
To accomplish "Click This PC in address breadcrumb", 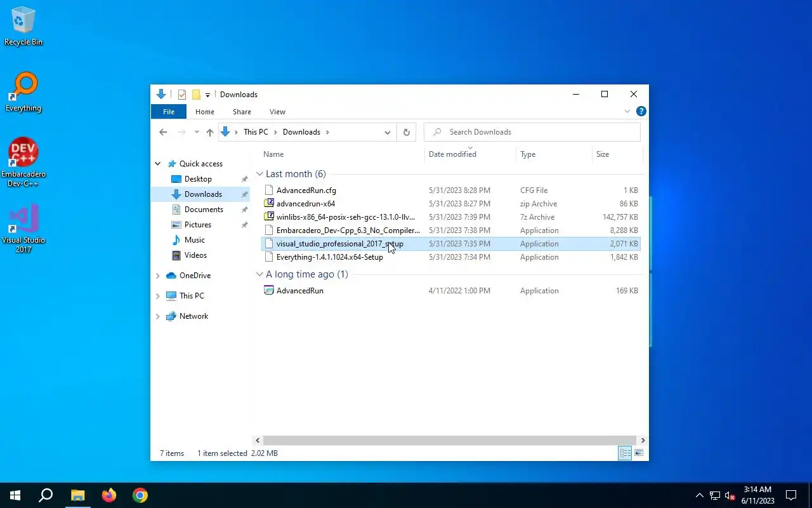I will (x=256, y=132).
